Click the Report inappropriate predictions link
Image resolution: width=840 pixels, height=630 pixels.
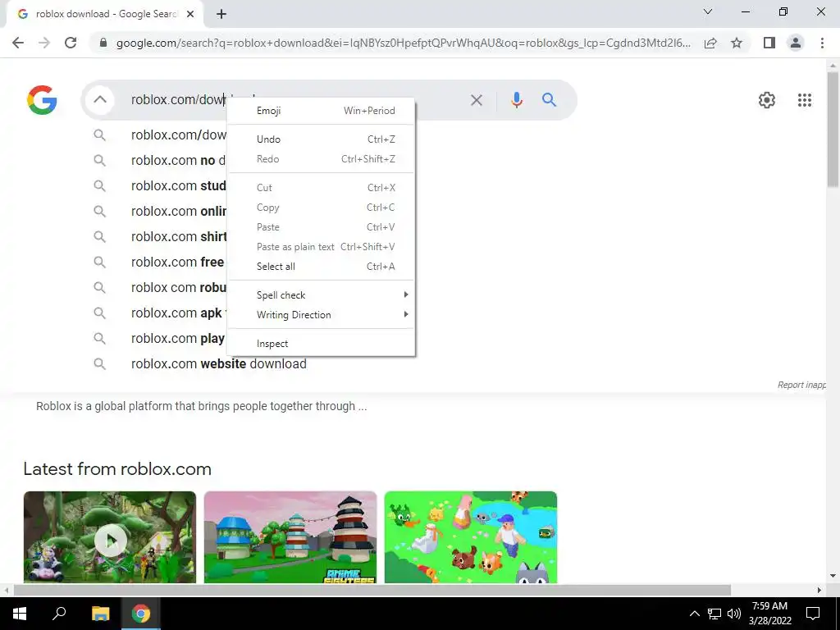[x=801, y=385]
